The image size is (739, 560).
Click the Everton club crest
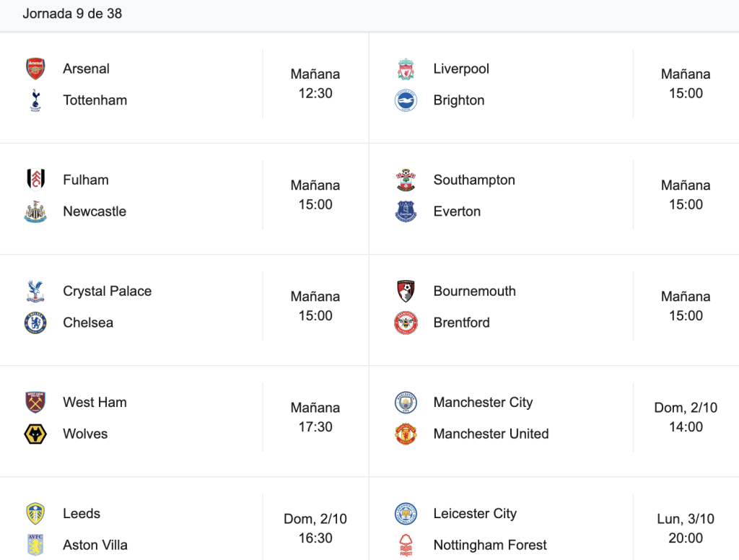click(x=406, y=211)
